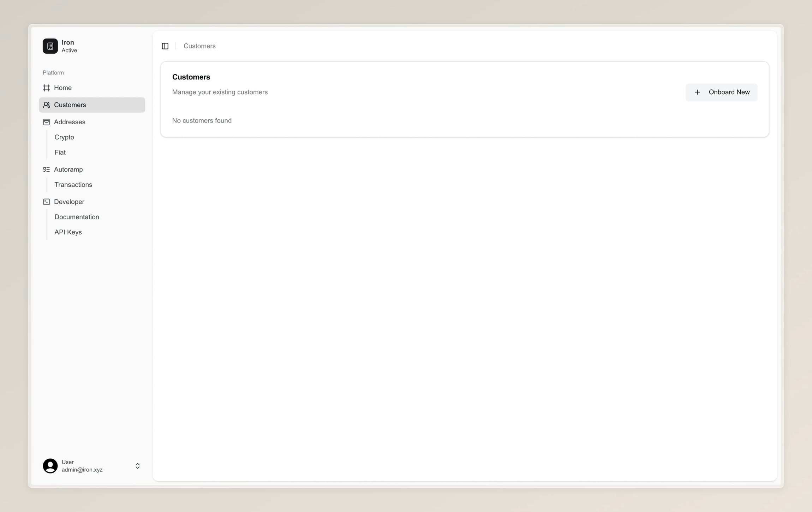This screenshot has width=812, height=512.
Task: Collapse the Autoramp section
Action: pos(68,169)
